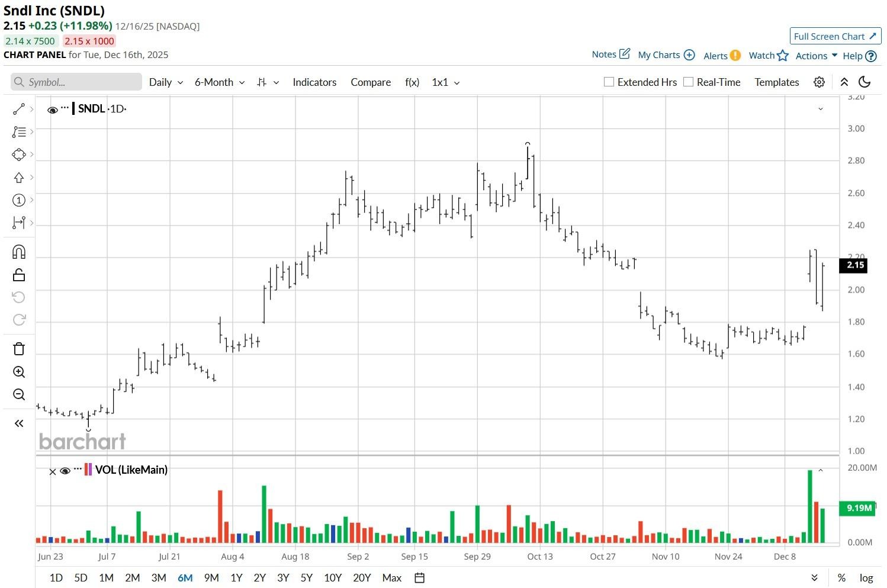Open the Help link

click(x=859, y=56)
